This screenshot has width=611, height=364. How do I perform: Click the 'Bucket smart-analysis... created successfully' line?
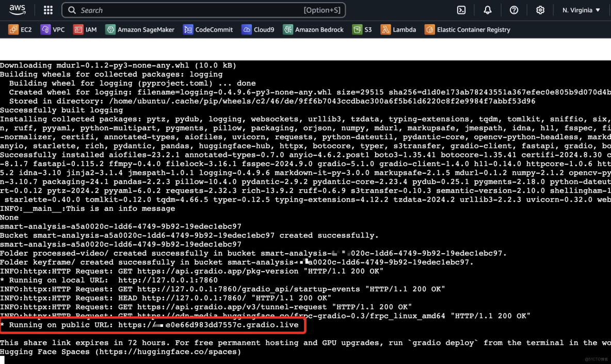[x=189, y=235]
